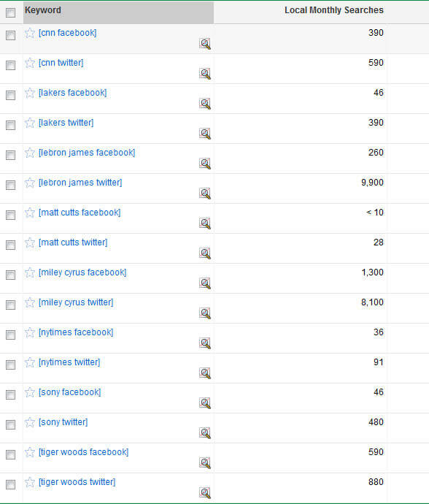This screenshot has width=429, height=504.
Task: Open the lebron james facebook keyword link
Action: pyautogui.click(x=87, y=153)
